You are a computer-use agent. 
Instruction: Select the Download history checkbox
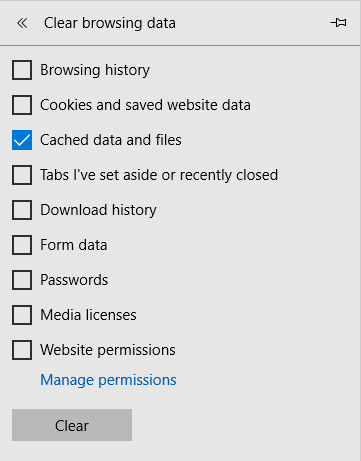tap(22, 210)
